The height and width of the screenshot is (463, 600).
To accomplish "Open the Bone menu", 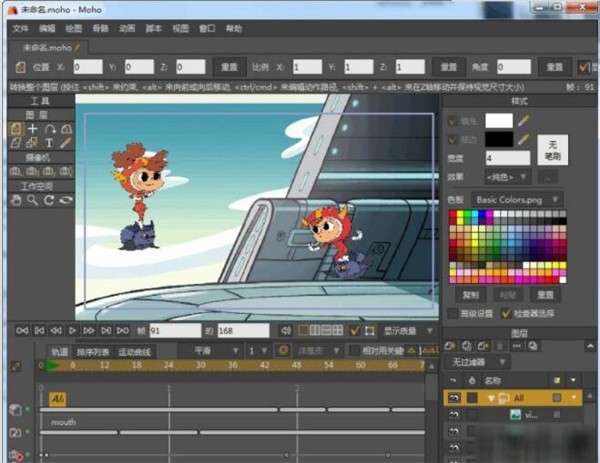I will (x=101, y=29).
